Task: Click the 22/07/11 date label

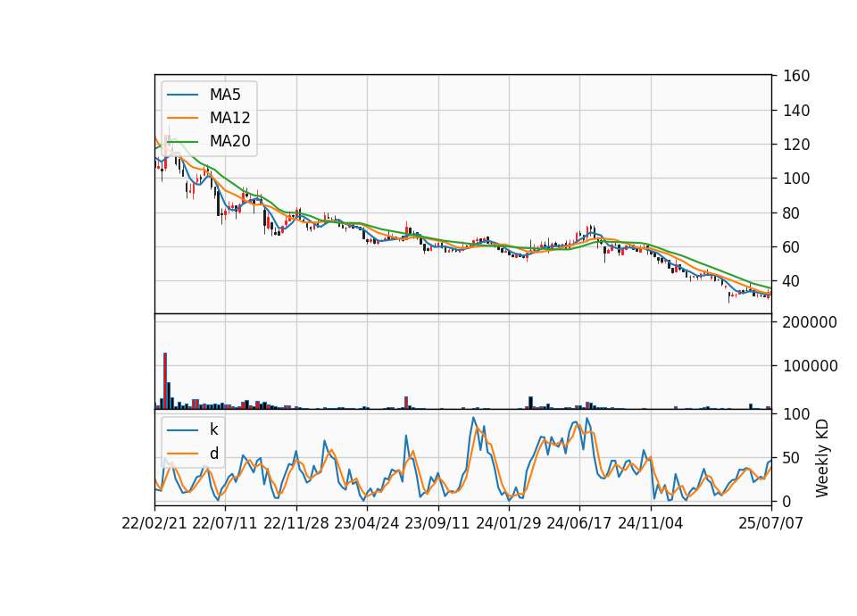Action: click(x=225, y=523)
